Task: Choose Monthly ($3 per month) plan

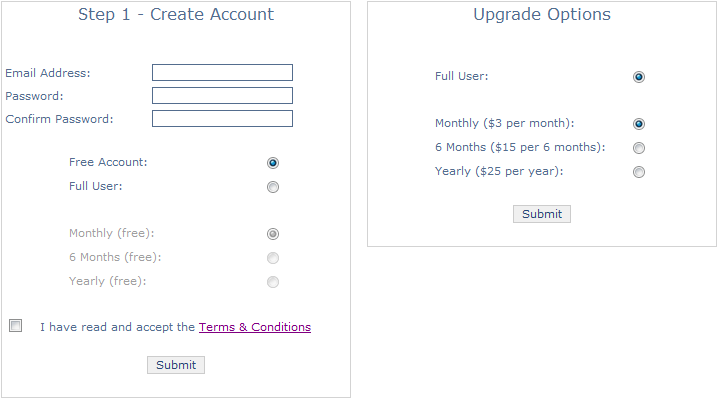Action: click(639, 124)
